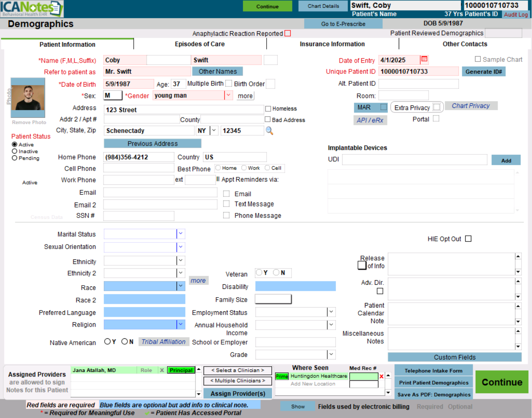
Task: Remove provider Jana Atallah using the X
Action: point(162,370)
